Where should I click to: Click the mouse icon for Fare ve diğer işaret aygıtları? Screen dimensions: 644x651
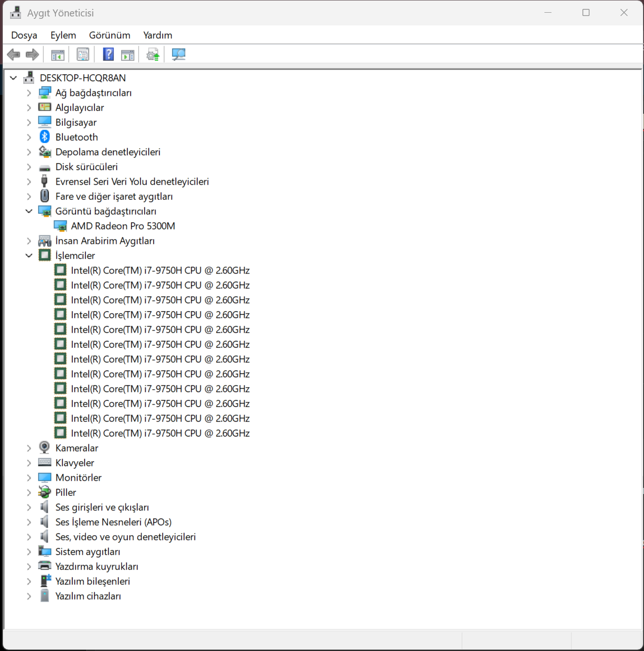pyautogui.click(x=45, y=196)
